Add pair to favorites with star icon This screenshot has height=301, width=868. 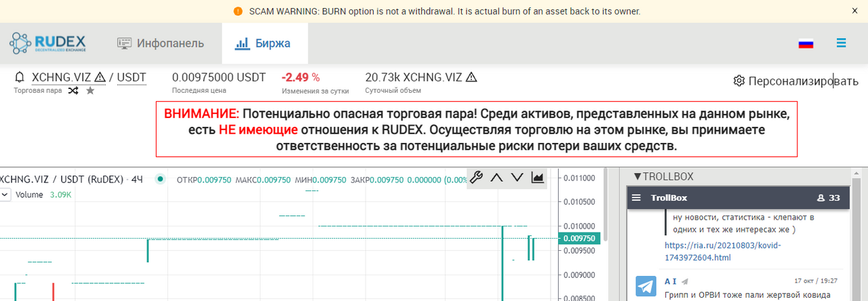(x=90, y=90)
